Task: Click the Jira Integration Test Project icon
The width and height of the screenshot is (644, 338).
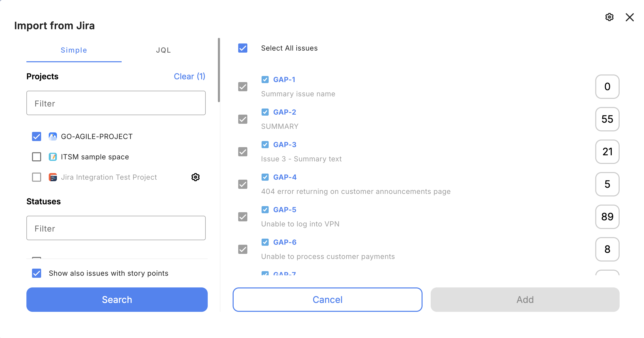Action: coord(53,177)
